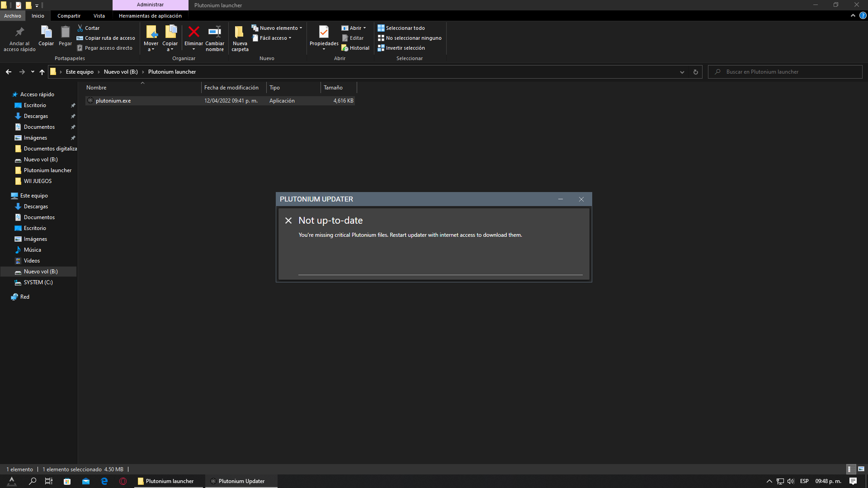
Task: Click Copiar in Portapapeles group
Action: pyautogui.click(x=46, y=36)
